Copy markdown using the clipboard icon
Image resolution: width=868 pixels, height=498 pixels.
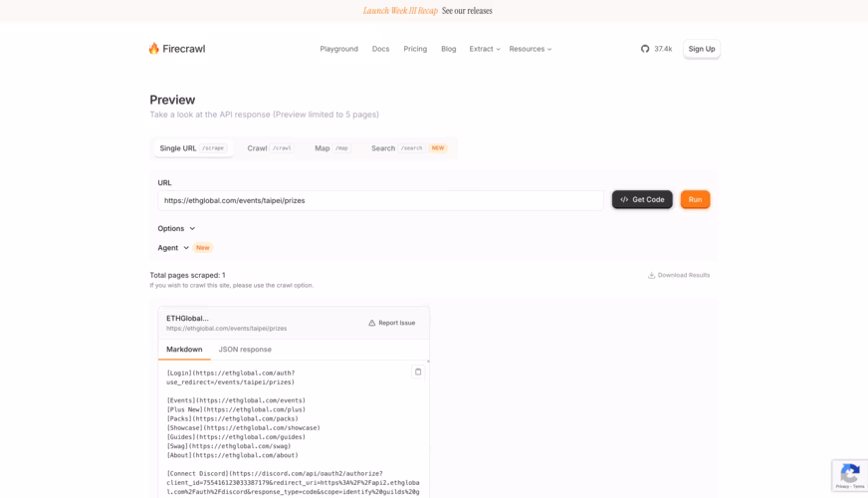pyautogui.click(x=418, y=372)
